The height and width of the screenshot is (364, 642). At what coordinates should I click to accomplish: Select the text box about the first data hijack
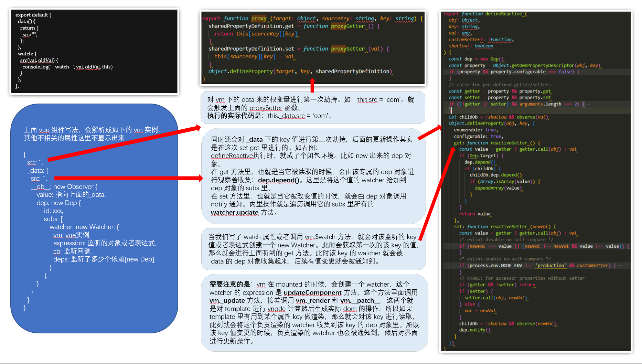[x=313, y=107]
